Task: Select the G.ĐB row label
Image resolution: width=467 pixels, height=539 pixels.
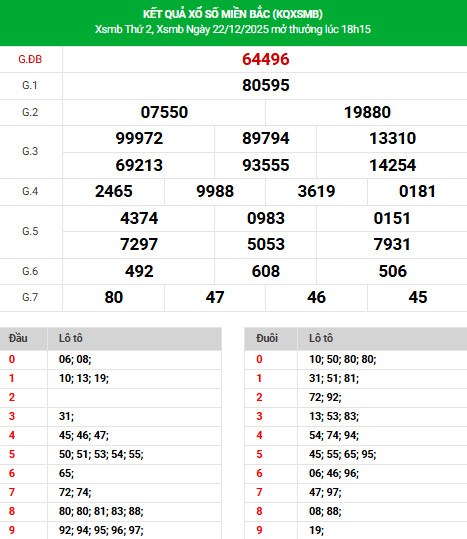Action: [30, 59]
